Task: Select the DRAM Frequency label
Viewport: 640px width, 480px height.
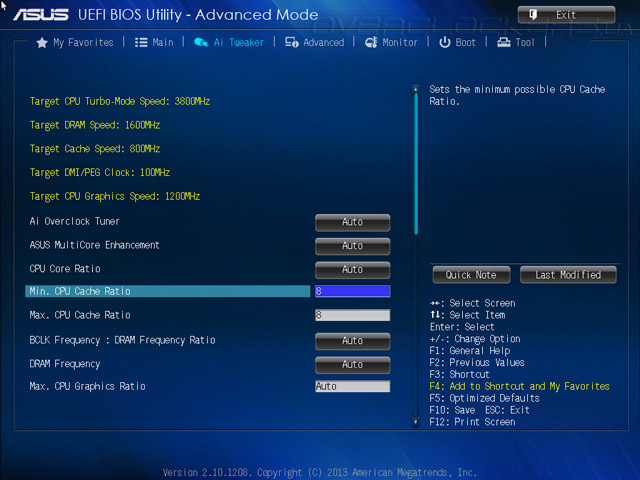Action: [x=64, y=364]
